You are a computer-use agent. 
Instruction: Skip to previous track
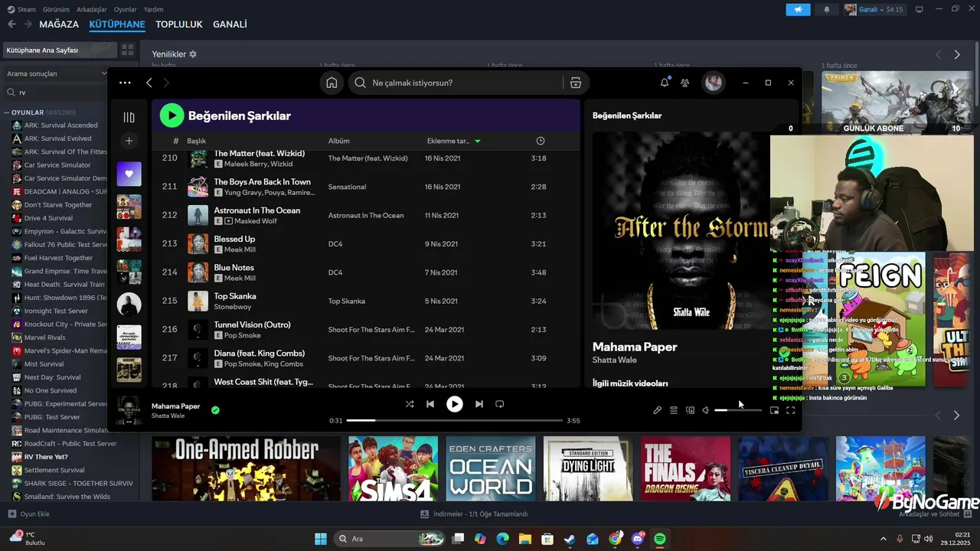[x=430, y=404]
